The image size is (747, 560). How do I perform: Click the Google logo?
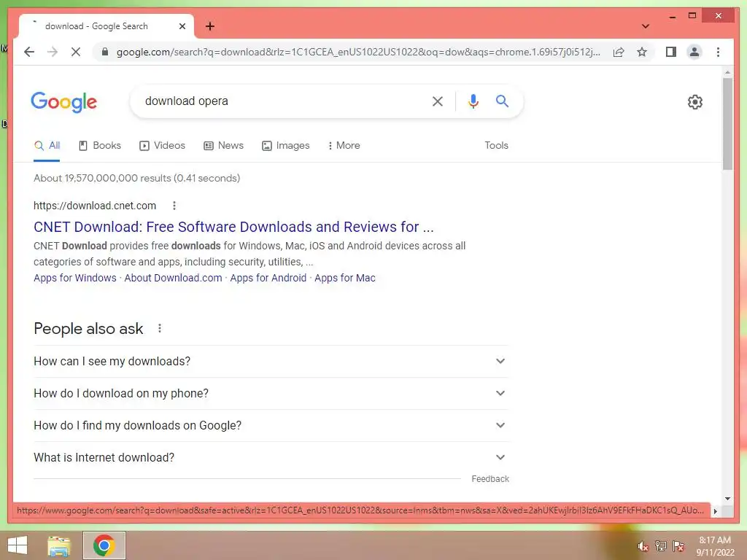tap(64, 102)
